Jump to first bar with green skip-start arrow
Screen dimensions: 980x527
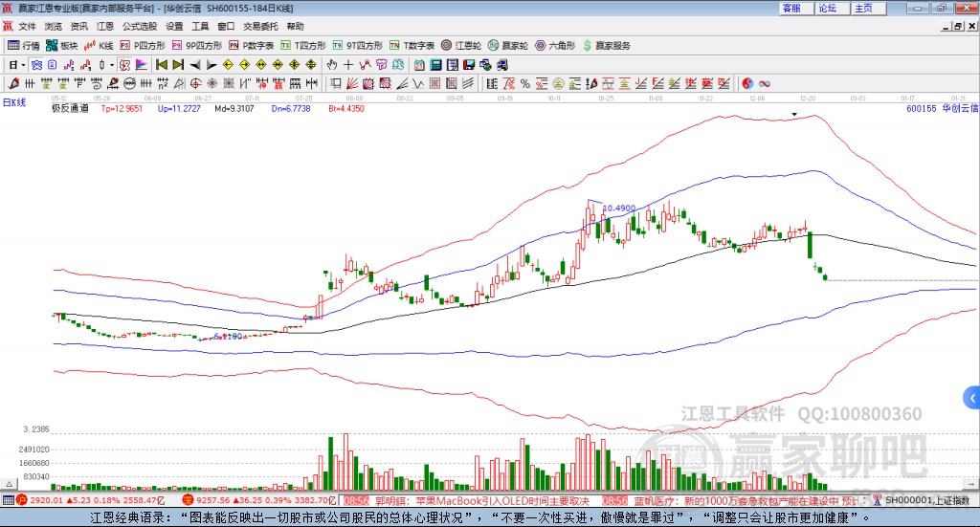[161, 65]
